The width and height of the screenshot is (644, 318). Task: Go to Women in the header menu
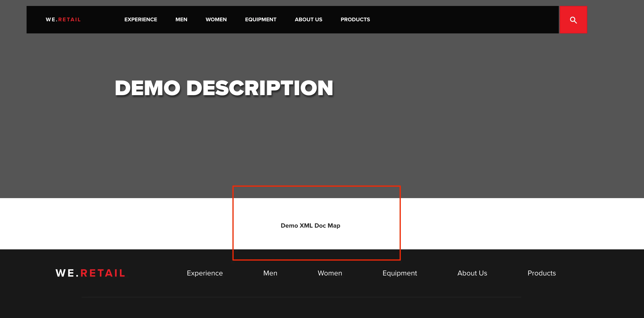tap(216, 19)
